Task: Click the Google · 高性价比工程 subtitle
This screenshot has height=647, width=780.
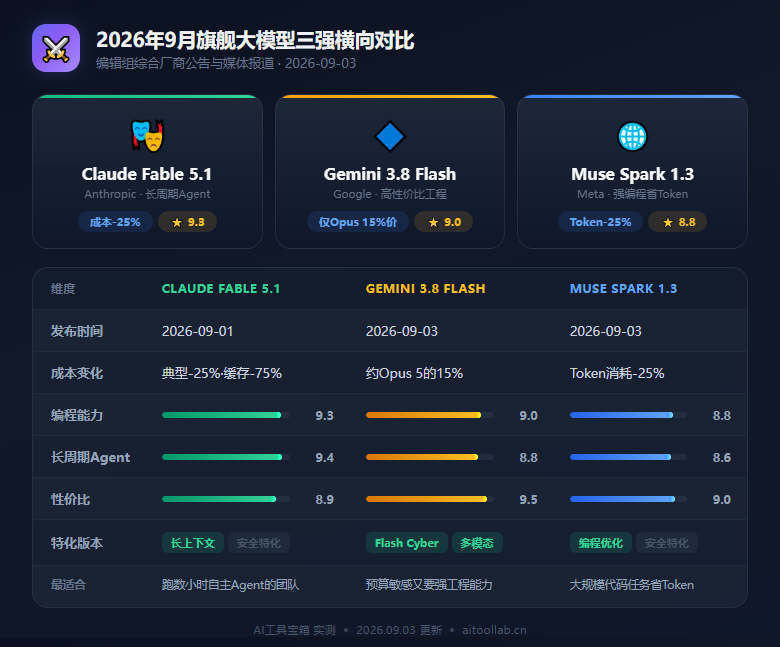Action: [x=390, y=194]
